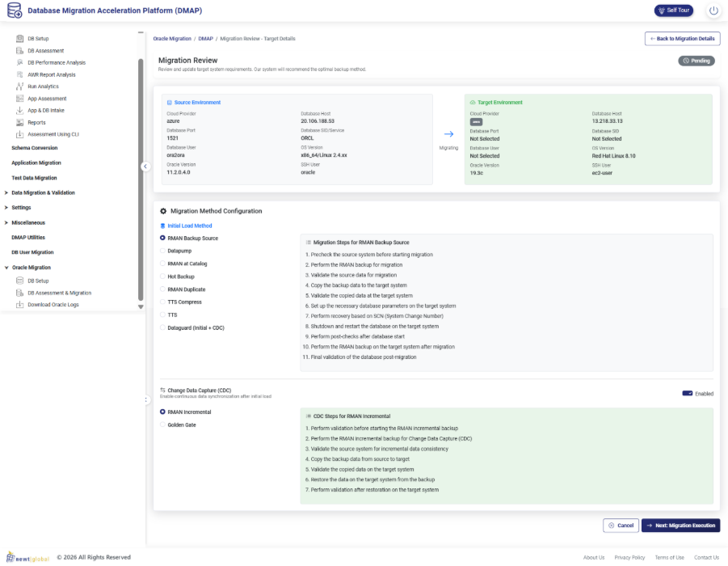Click the Run Analytics chart icon
This screenshot has width=728, height=566.
(20, 87)
